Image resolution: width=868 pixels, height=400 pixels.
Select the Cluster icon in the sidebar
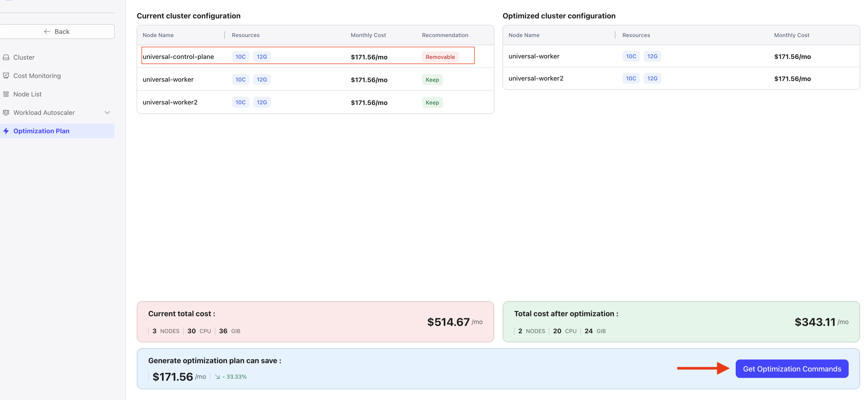6,57
